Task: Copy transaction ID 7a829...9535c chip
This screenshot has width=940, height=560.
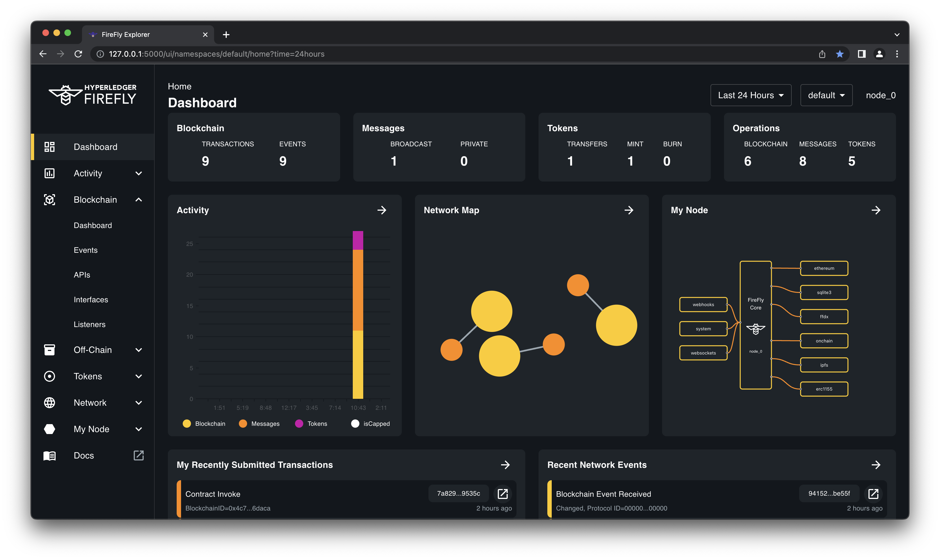Action: pos(458,494)
